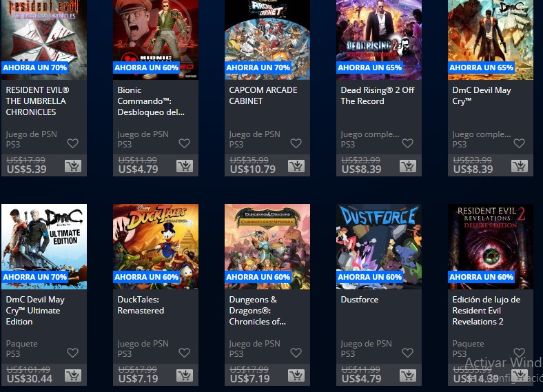Add DuckTales Remastered to cart

(x=185, y=375)
